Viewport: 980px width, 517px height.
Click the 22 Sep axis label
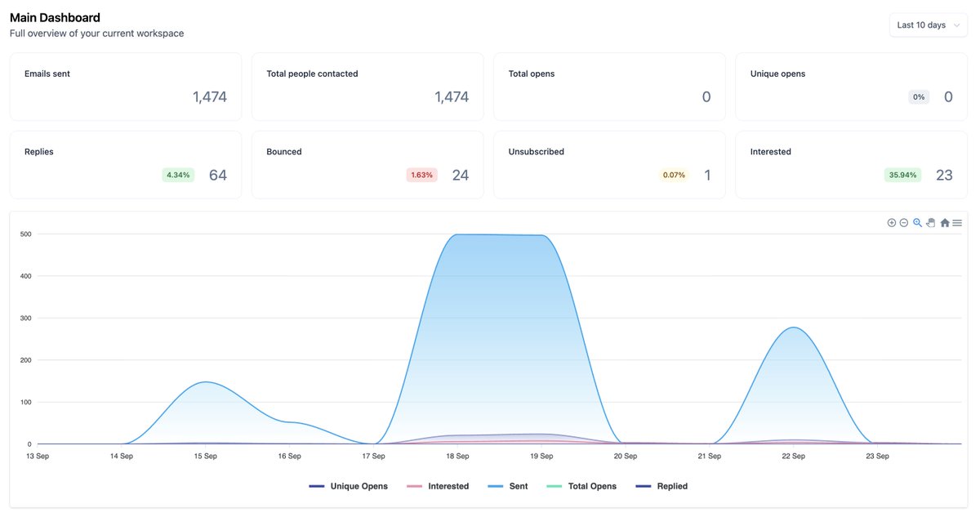(x=793, y=456)
